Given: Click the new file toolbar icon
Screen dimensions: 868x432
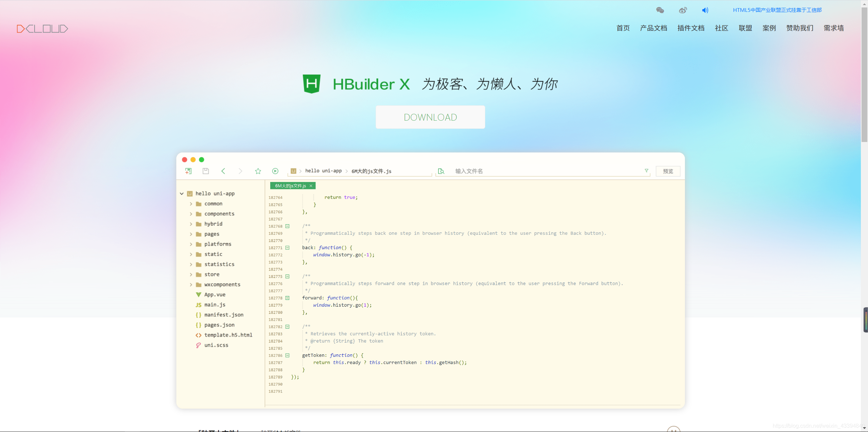Looking at the screenshot, I should 189,171.
